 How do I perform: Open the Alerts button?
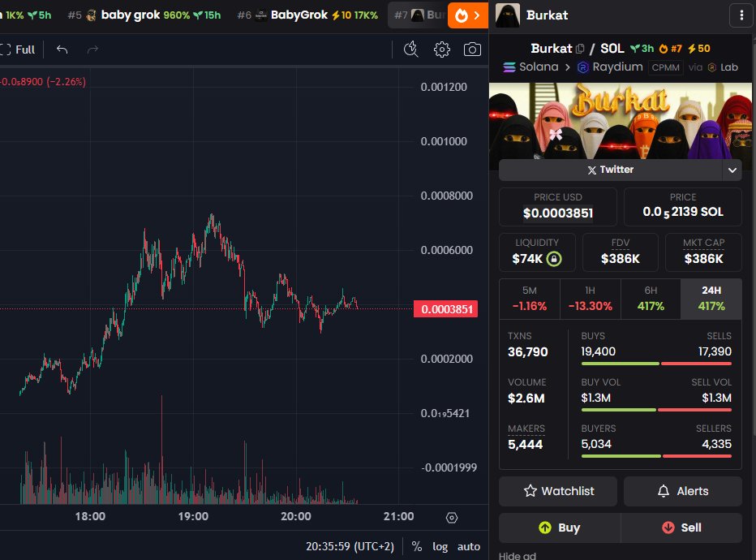(683, 491)
